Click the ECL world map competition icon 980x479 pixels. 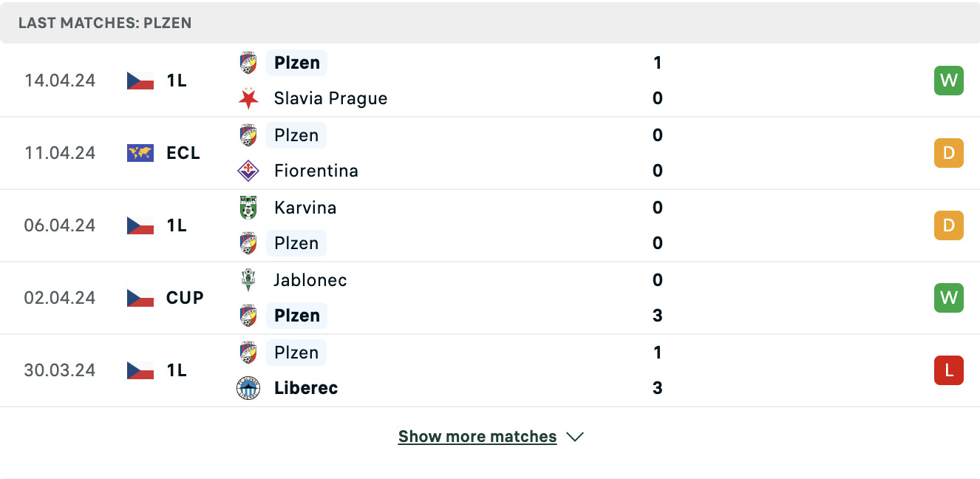pyautogui.click(x=140, y=153)
